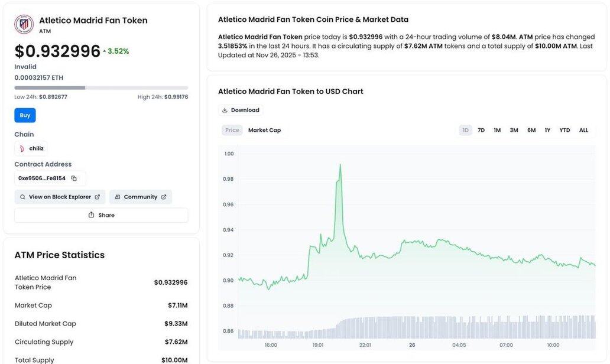Click the green price change arrow
Viewport: 610px width, 364px height.
[x=105, y=51]
